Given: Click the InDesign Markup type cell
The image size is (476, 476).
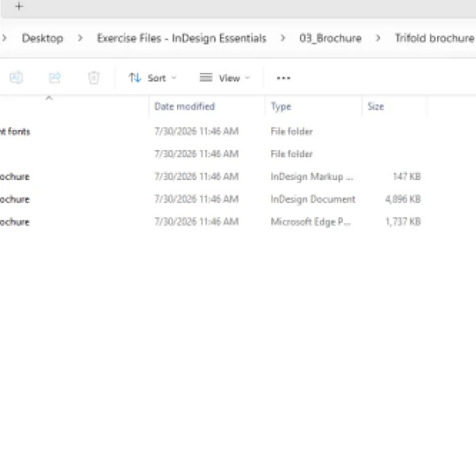Looking at the screenshot, I should (312, 176).
